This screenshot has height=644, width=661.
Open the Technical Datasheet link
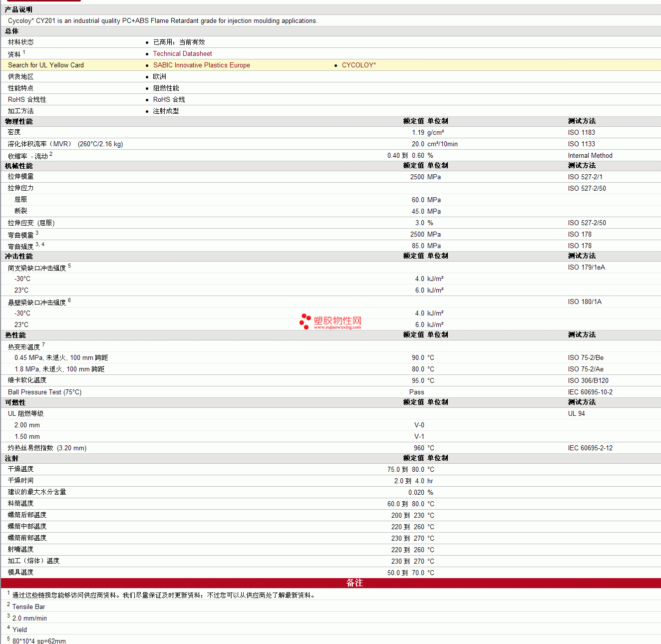(x=182, y=53)
